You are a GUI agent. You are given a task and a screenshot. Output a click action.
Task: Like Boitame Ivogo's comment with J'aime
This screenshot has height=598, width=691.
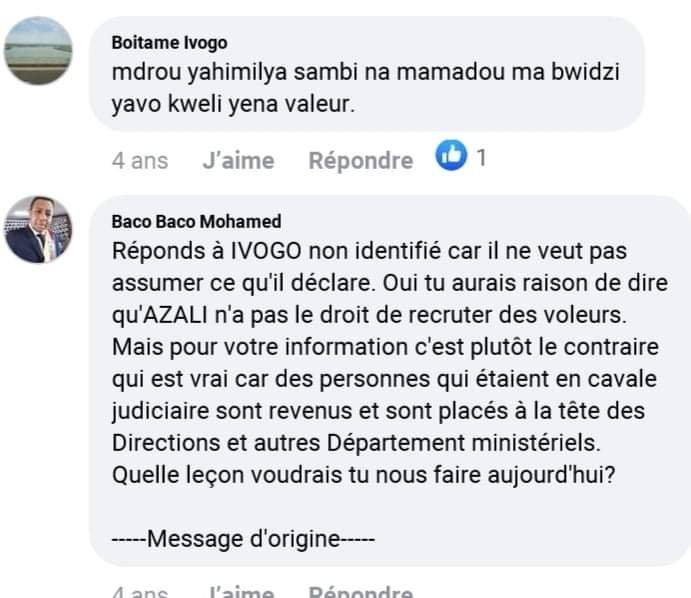coord(237,160)
